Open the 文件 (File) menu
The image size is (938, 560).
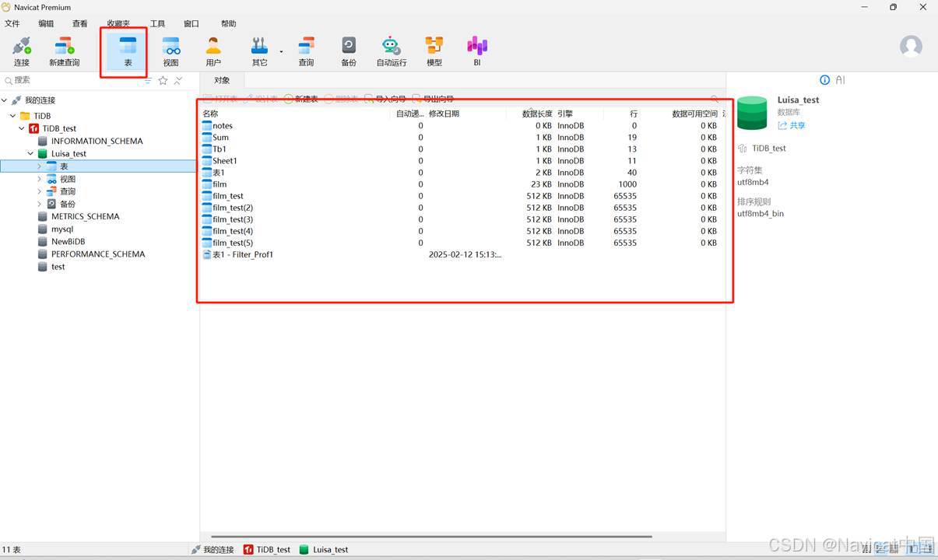(12, 24)
